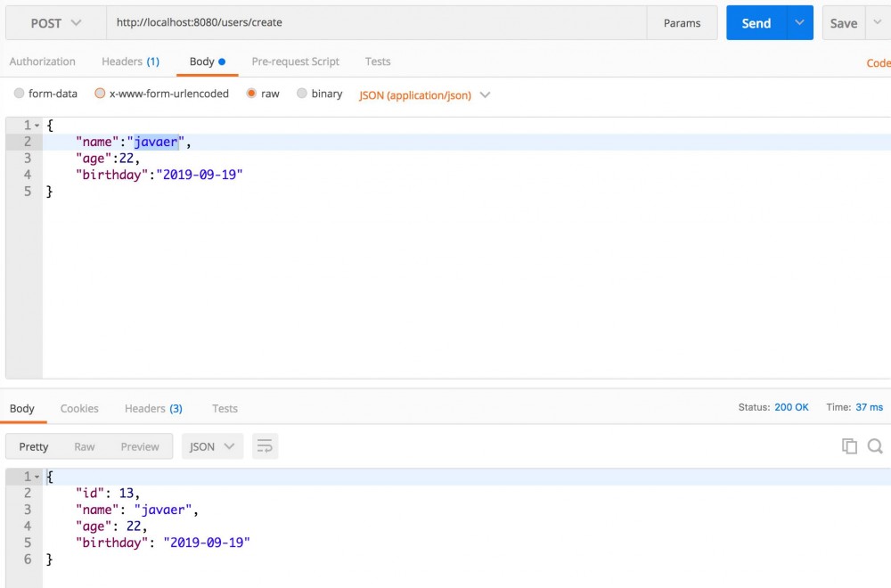Switch to the Authorization tab
The height and width of the screenshot is (588, 891).
(42, 61)
